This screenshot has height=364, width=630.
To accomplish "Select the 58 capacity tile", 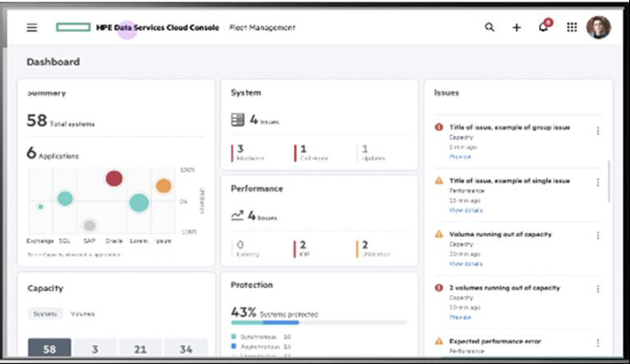I will 49,349.
